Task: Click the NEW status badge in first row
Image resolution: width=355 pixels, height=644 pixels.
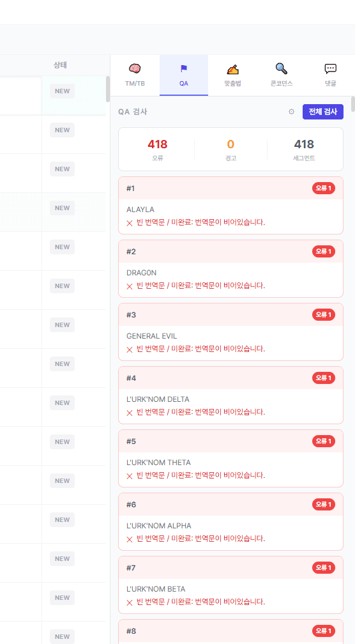Action: pos(63,91)
